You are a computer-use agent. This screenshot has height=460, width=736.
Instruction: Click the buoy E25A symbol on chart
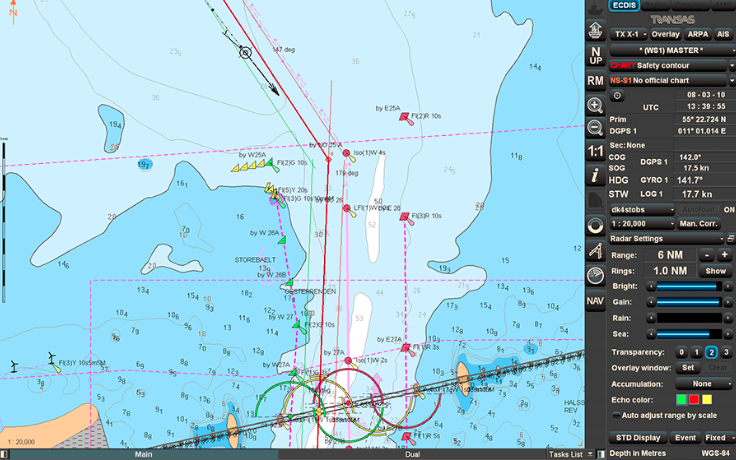(405, 117)
